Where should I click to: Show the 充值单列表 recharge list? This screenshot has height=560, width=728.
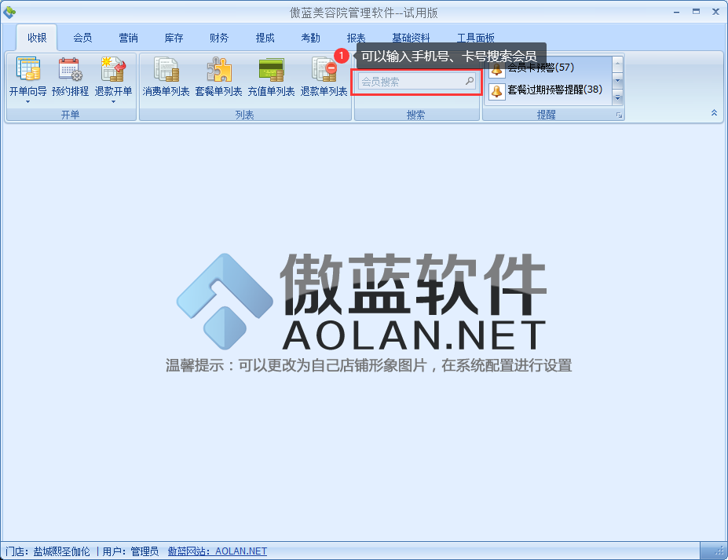pyautogui.click(x=271, y=77)
